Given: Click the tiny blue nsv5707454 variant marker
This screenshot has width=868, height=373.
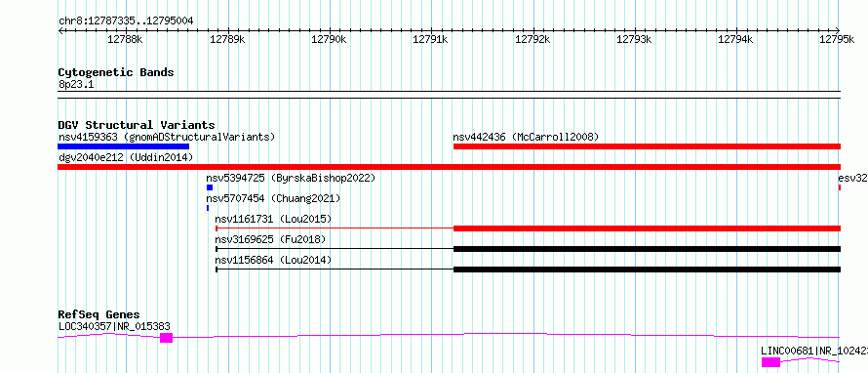Looking at the screenshot, I should pyautogui.click(x=208, y=208).
